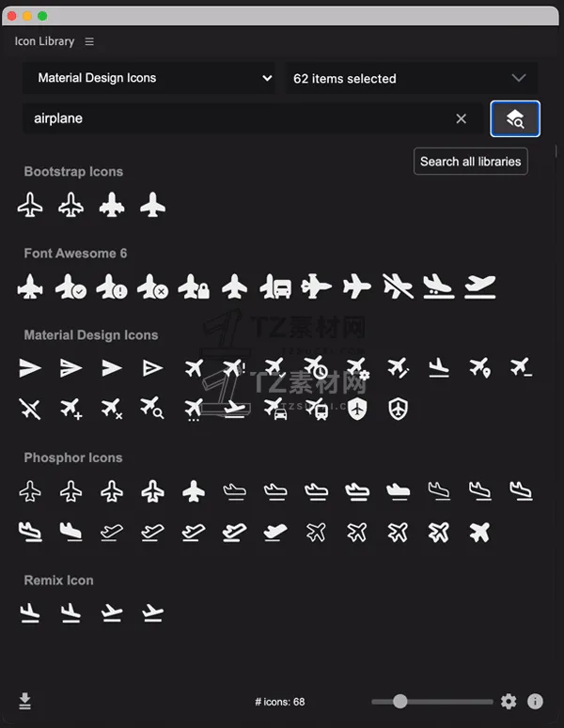Open the 62 items selected dropdown
The height and width of the screenshot is (728, 564).
[412, 78]
